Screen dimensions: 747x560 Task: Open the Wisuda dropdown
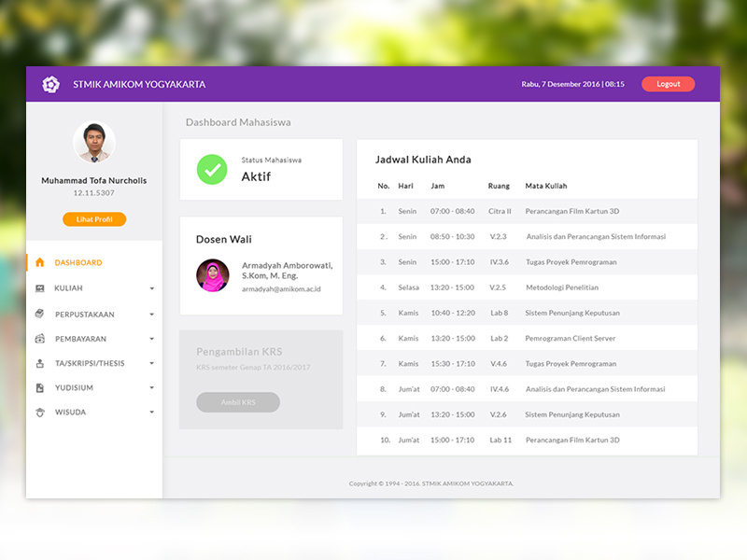click(x=152, y=412)
